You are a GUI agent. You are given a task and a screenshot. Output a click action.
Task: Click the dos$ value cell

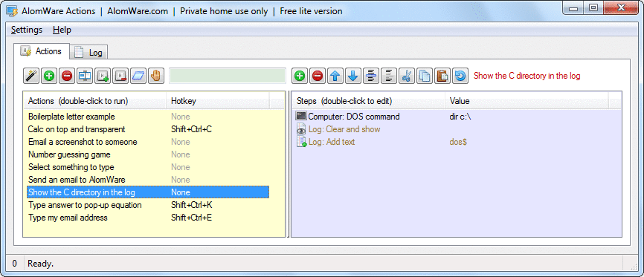tap(458, 142)
